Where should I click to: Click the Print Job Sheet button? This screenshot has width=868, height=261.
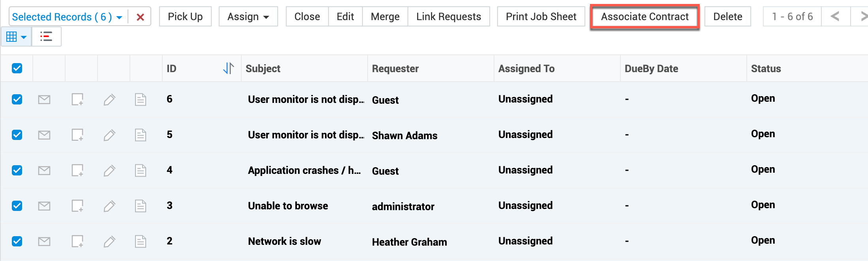coord(541,17)
